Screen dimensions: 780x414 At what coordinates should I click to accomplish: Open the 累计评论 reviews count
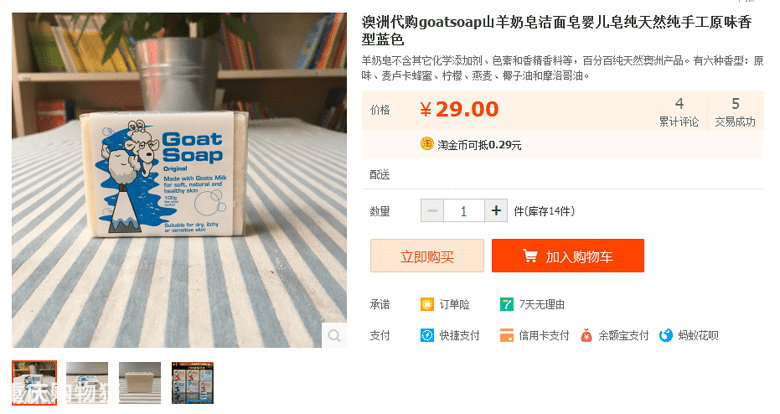[x=679, y=112]
